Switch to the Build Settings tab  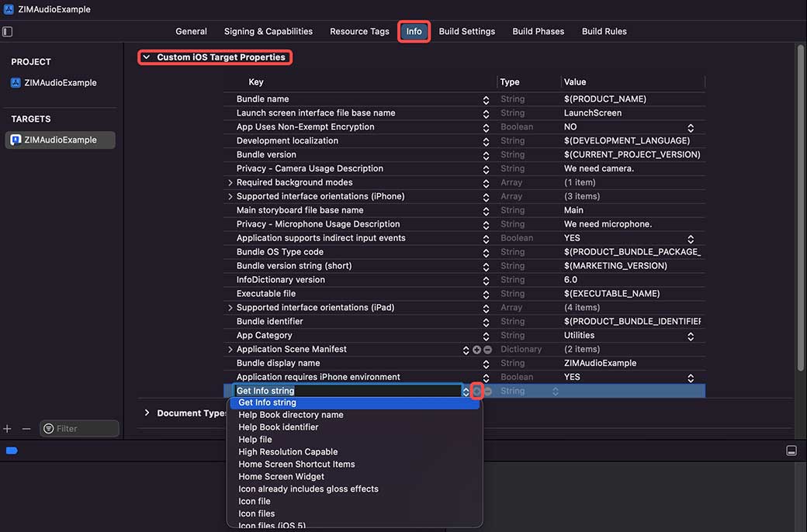[466, 31]
